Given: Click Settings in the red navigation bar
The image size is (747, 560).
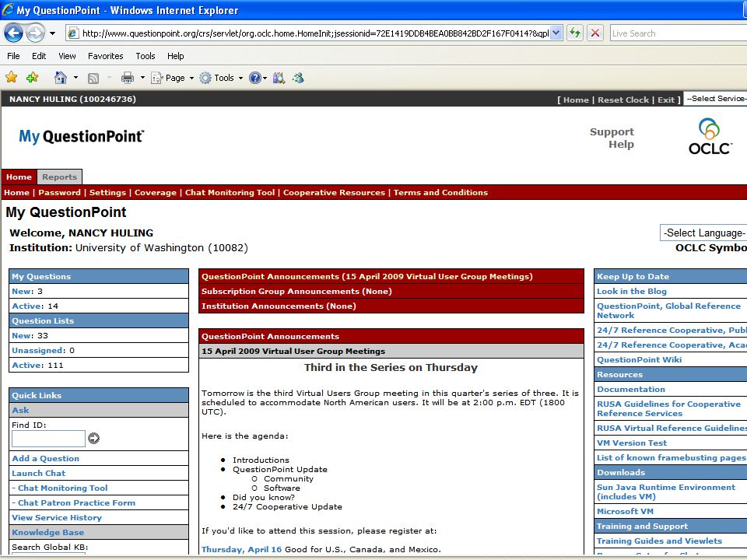Looking at the screenshot, I should (107, 192).
